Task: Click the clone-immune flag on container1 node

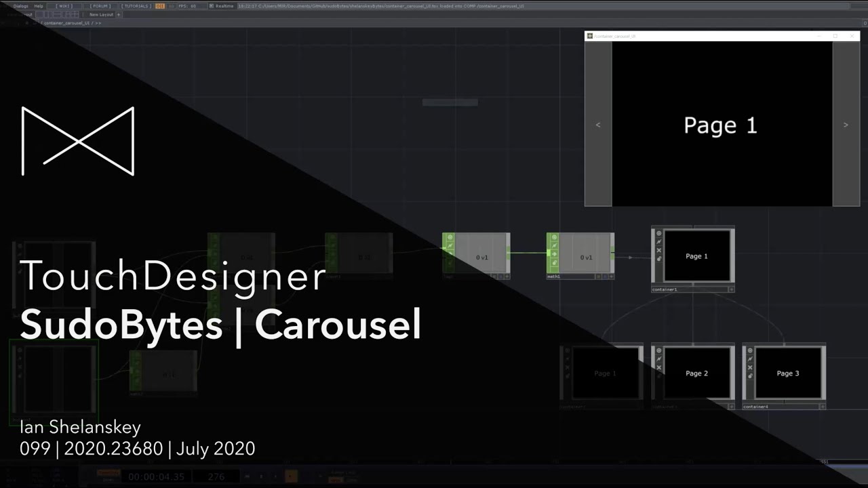Action: [658, 242]
